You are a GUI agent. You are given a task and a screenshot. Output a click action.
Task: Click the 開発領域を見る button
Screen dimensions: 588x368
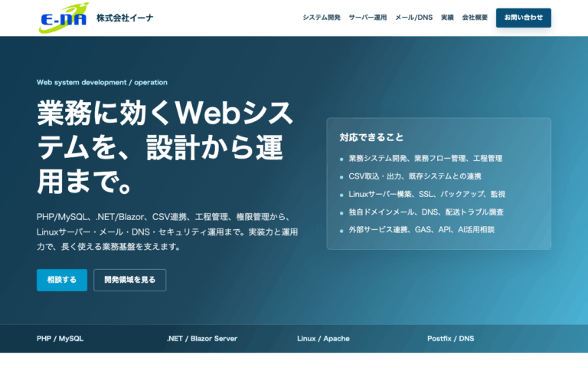click(129, 280)
